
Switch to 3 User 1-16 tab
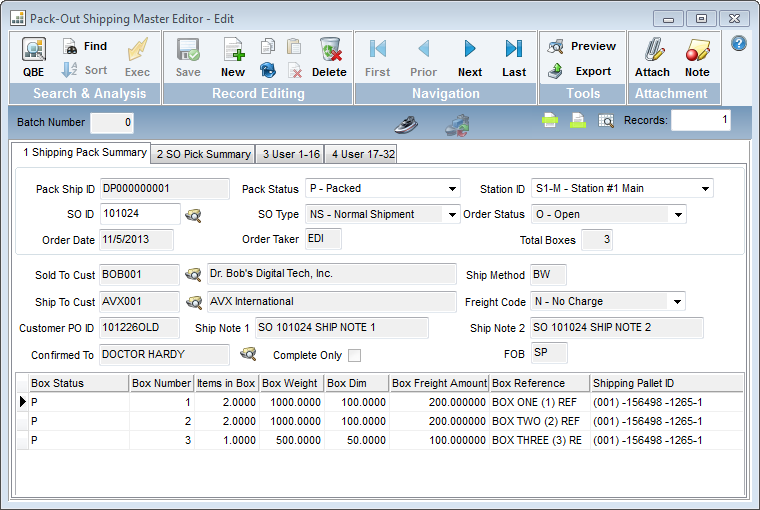coord(290,154)
